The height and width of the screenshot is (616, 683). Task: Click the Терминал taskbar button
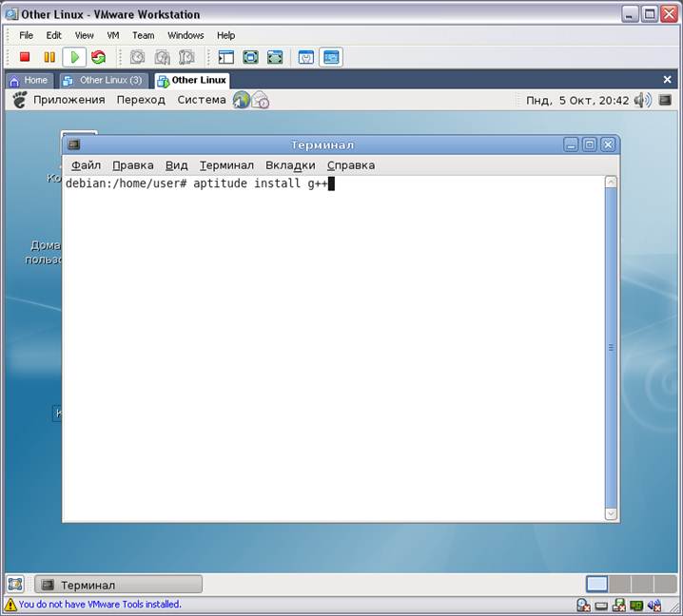click(119, 585)
